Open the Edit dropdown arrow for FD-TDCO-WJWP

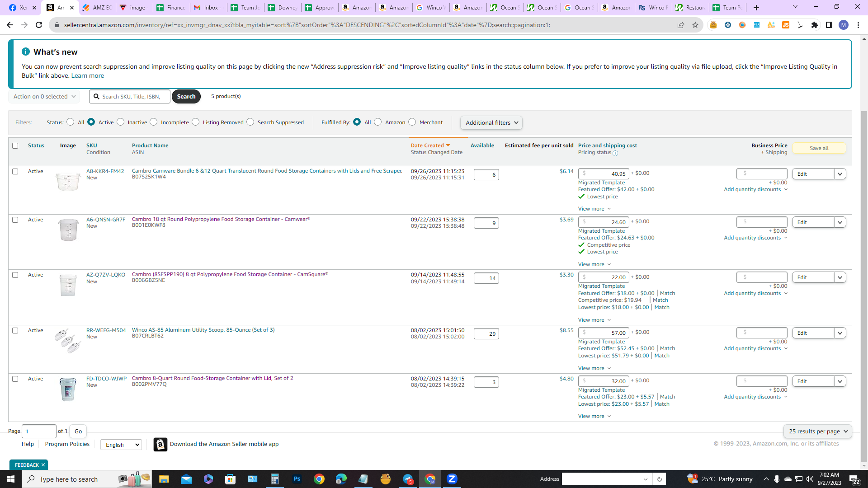point(840,381)
